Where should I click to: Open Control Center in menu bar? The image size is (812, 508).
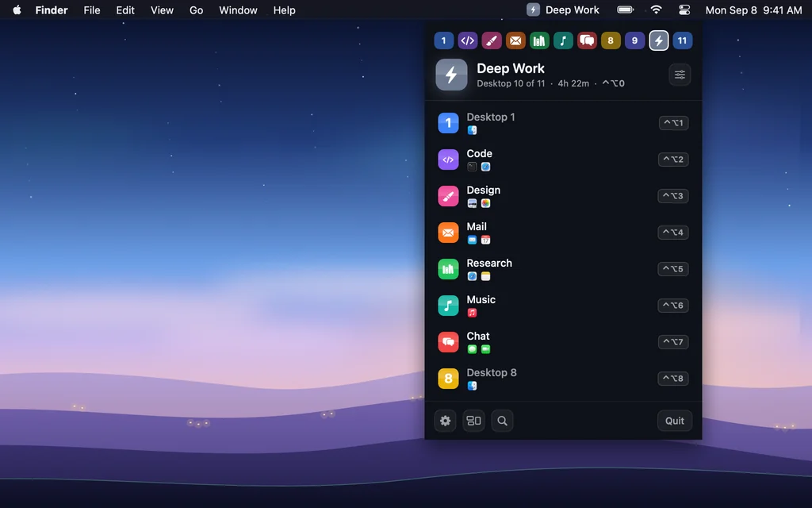point(684,10)
